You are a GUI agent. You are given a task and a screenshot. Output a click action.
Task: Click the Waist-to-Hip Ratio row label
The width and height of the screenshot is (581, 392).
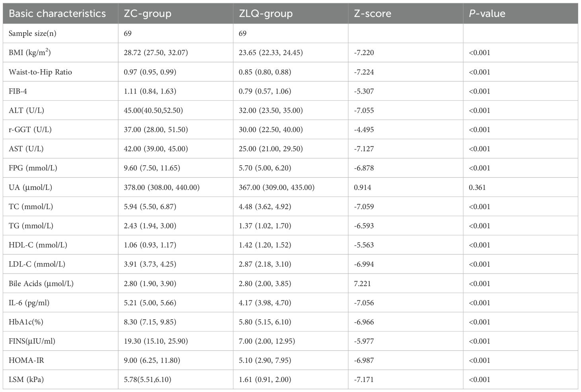coord(40,72)
